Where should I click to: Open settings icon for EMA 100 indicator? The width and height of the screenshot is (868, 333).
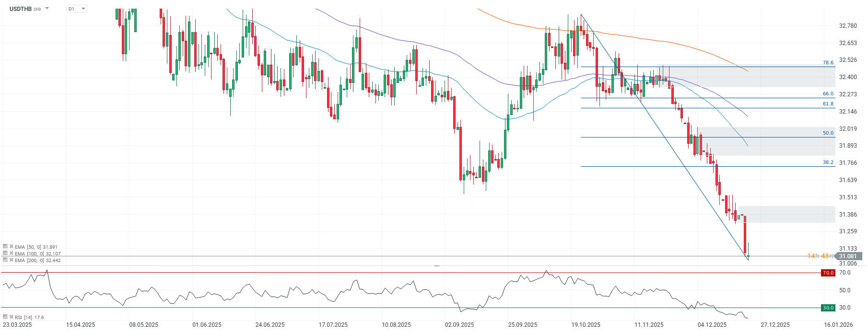point(5,253)
